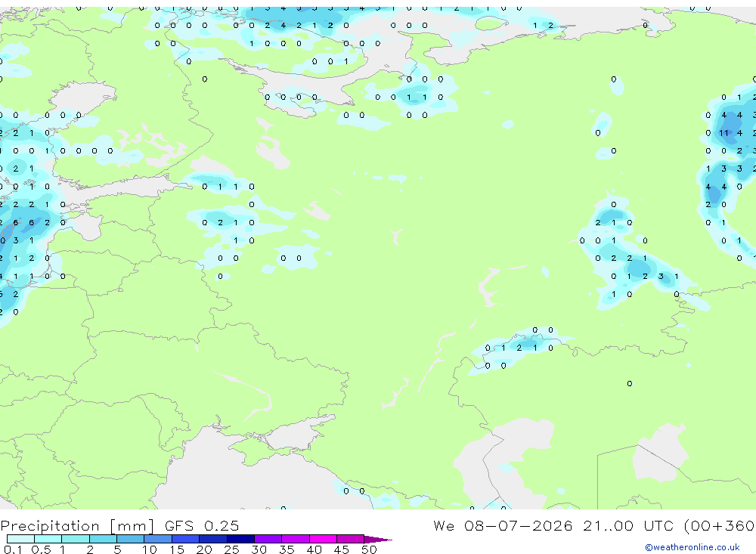Select the 30–35 mm legend color swatch
Viewport: 756px width, 554px height.
click(268, 539)
